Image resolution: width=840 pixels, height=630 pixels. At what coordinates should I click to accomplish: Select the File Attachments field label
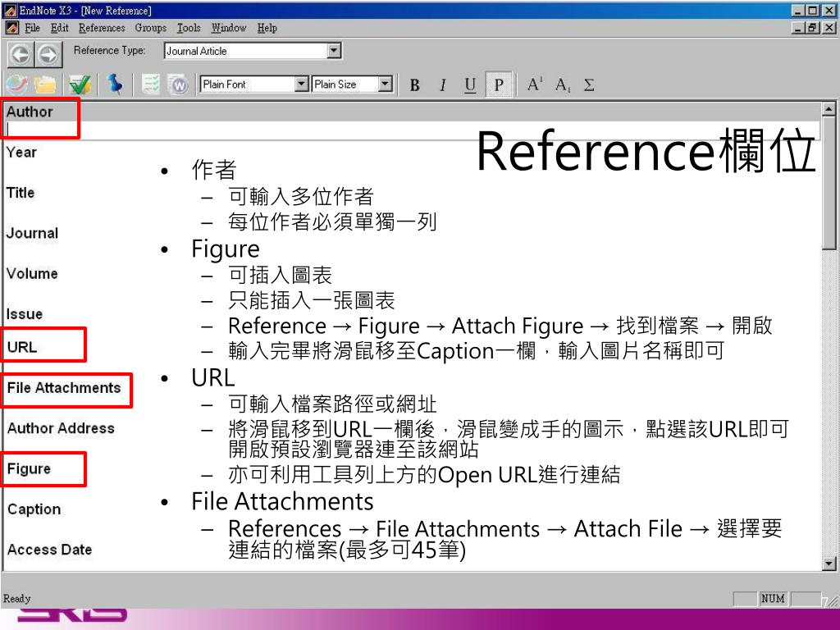[64, 387]
